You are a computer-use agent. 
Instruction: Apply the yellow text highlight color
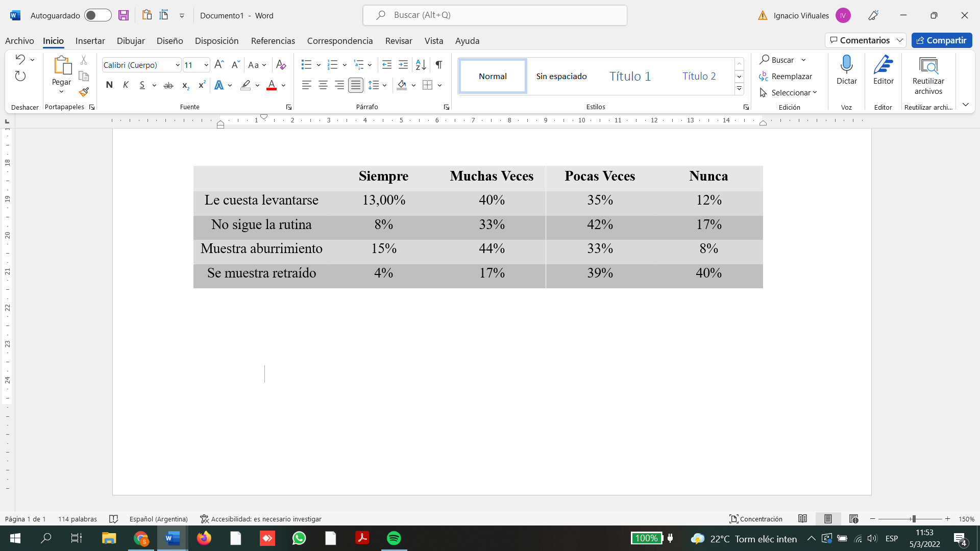246,85
